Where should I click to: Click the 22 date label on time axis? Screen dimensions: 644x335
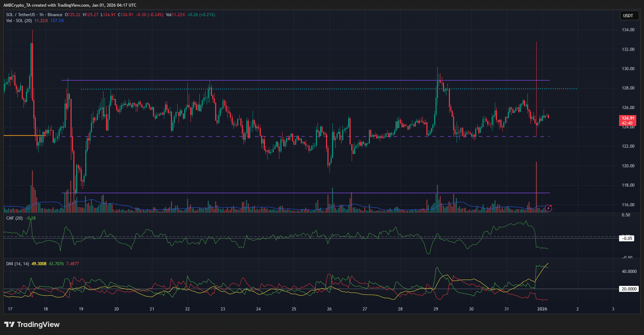(x=187, y=309)
